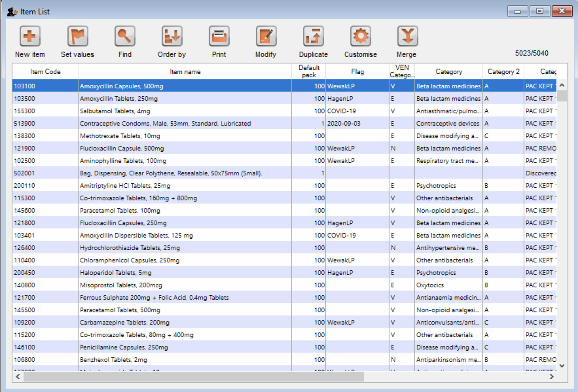
Task: Click the Find magnifier icon
Action: point(125,36)
